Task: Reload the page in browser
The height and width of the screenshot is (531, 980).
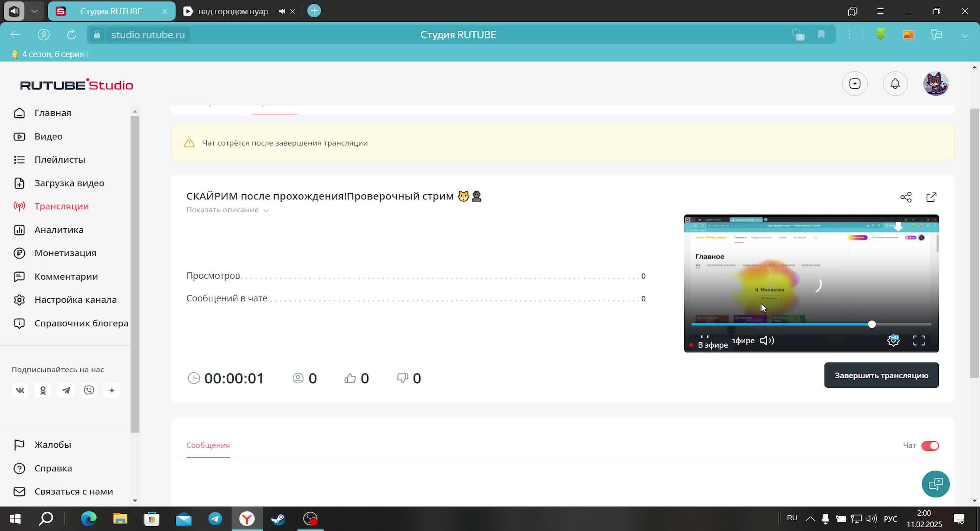Action: (x=71, y=35)
